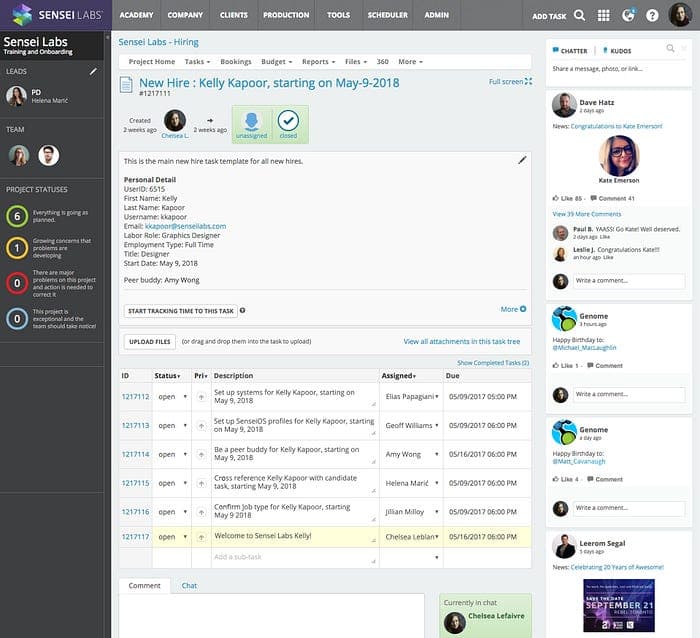Open Full screen view link
The width and height of the screenshot is (700, 638).
coord(510,82)
